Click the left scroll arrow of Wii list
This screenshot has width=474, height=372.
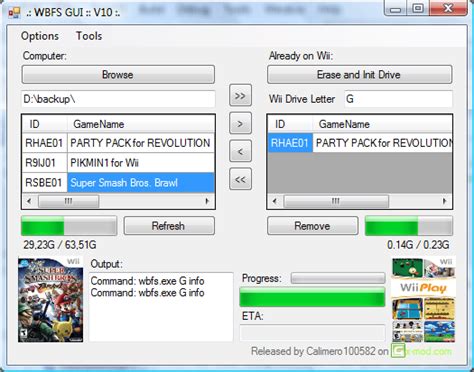[275, 201]
